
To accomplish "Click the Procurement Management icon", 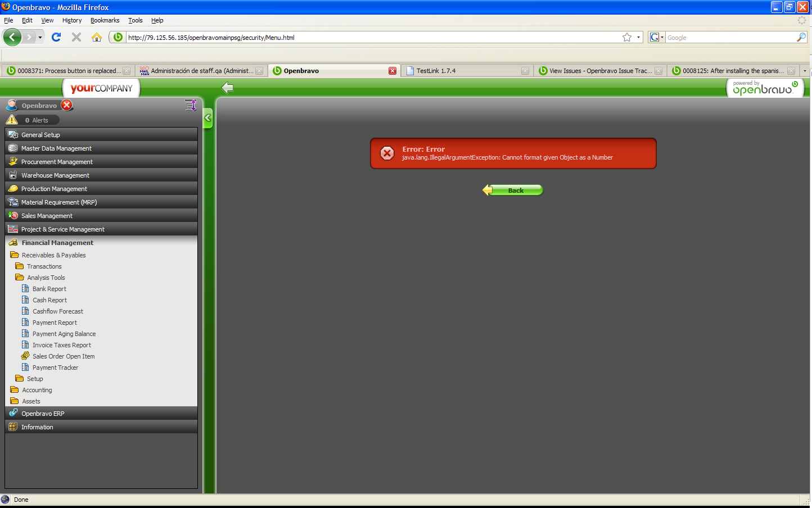I will pyautogui.click(x=13, y=162).
